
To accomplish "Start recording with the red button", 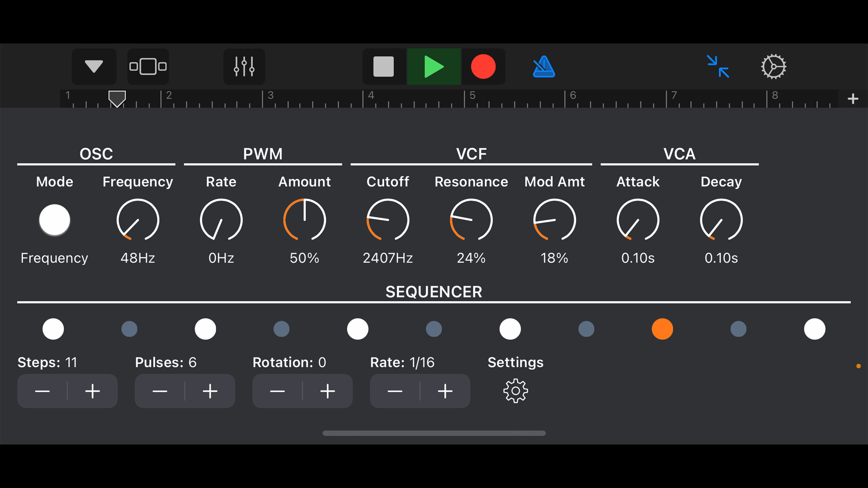I will tap(483, 66).
